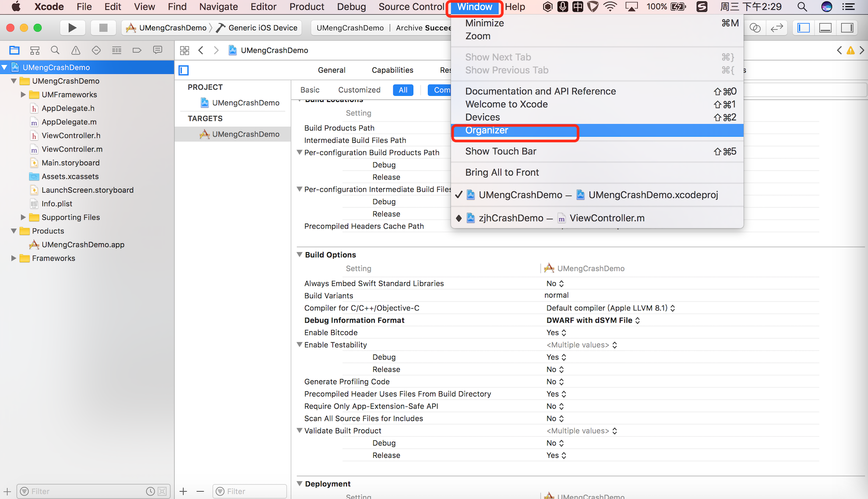Expand the Supporting Files folder
This screenshot has width=868, height=499.
pyautogui.click(x=23, y=217)
